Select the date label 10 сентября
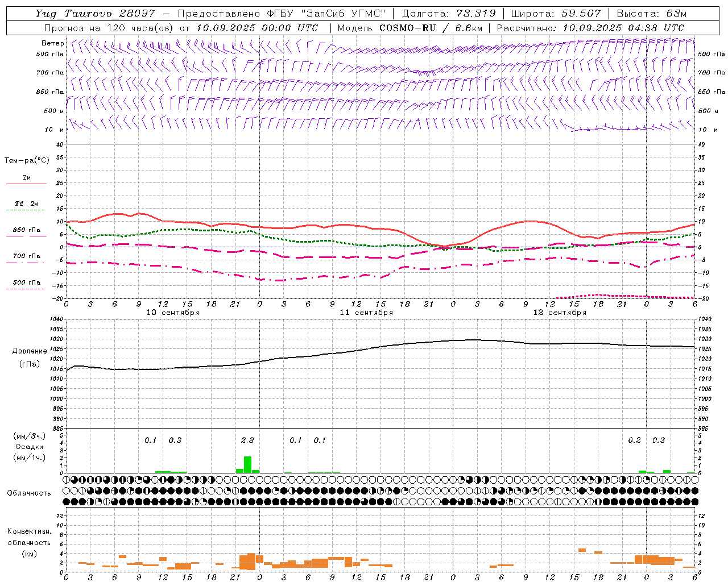This screenshot has width=728, height=582. (x=173, y=313)
